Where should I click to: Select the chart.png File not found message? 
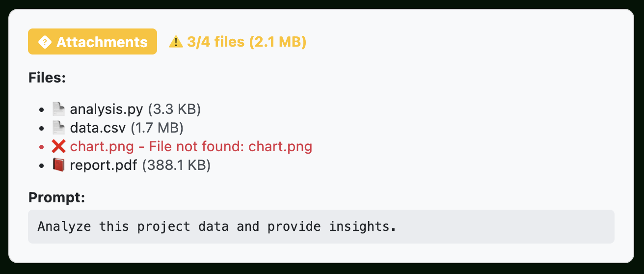(191, 146)
